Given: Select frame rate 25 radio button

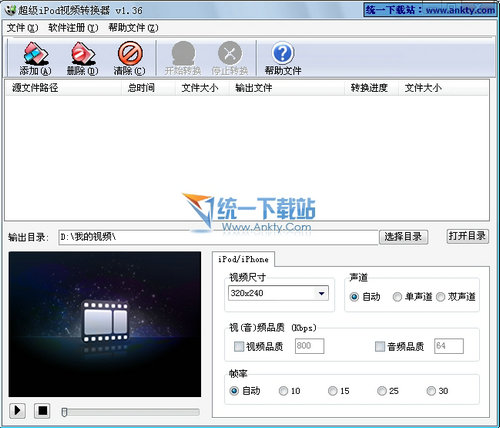Looking at the screenshot, I should [x=382, y=391].
